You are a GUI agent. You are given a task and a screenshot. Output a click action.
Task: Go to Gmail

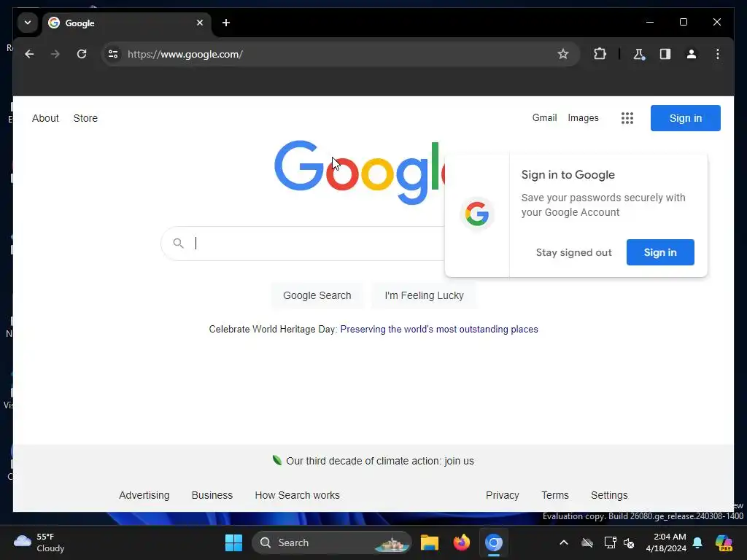[544, 117]
